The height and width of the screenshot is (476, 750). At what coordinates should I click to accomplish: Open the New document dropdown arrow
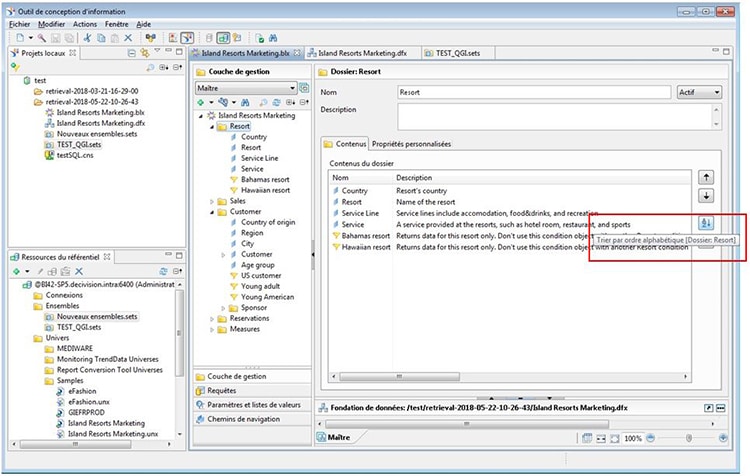click(x=31, y=38)
